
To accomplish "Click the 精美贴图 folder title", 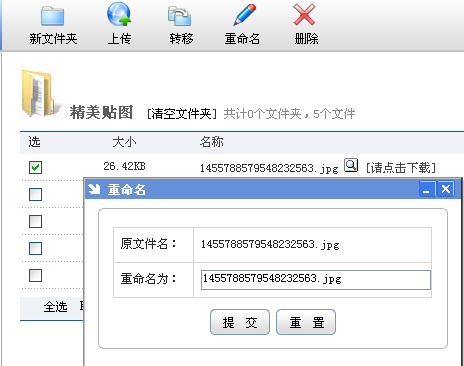I will (x=101, y=112).
